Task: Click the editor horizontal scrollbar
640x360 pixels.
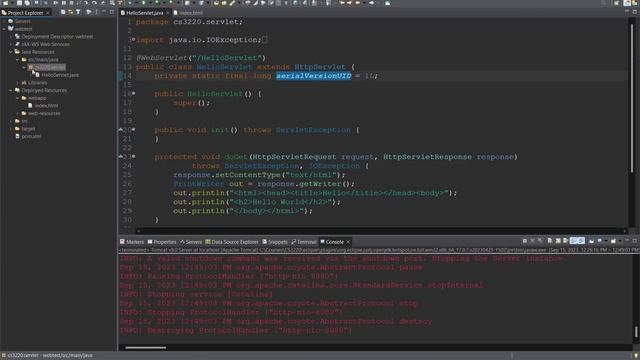Action: click(x=381, y=231)
